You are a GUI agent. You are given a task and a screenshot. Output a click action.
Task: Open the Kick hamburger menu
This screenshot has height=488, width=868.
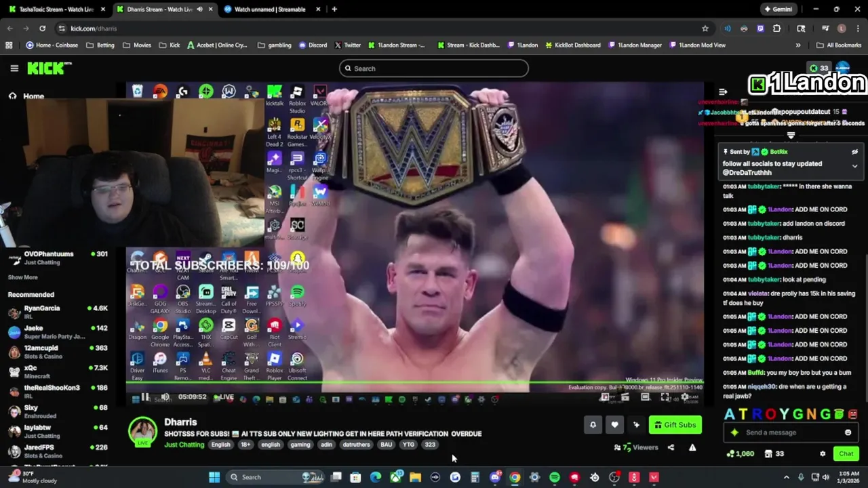click(x=14, y=68)
